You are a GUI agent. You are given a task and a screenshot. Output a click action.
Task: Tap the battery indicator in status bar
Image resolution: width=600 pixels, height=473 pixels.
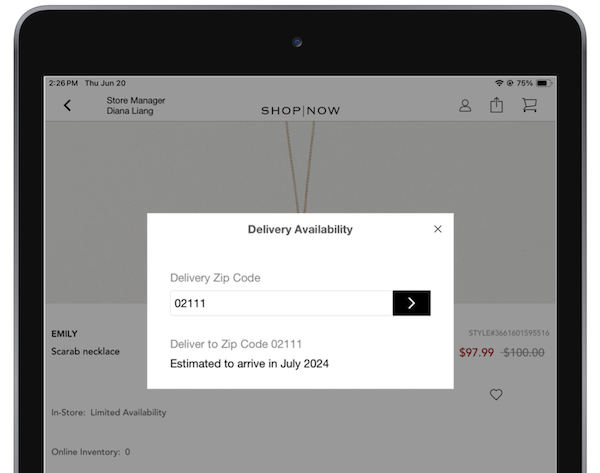point(544,83)
